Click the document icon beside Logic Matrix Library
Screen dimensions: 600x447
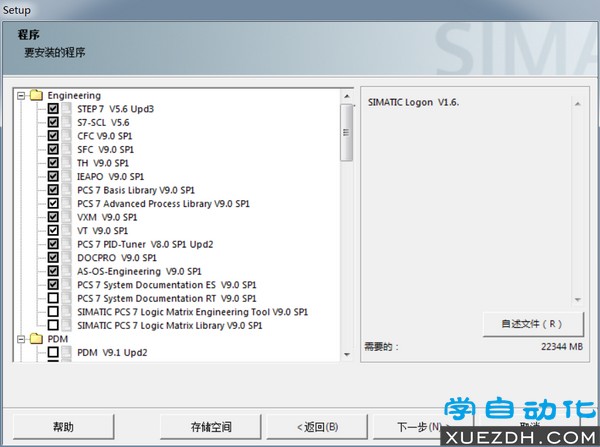pos(67,325)
